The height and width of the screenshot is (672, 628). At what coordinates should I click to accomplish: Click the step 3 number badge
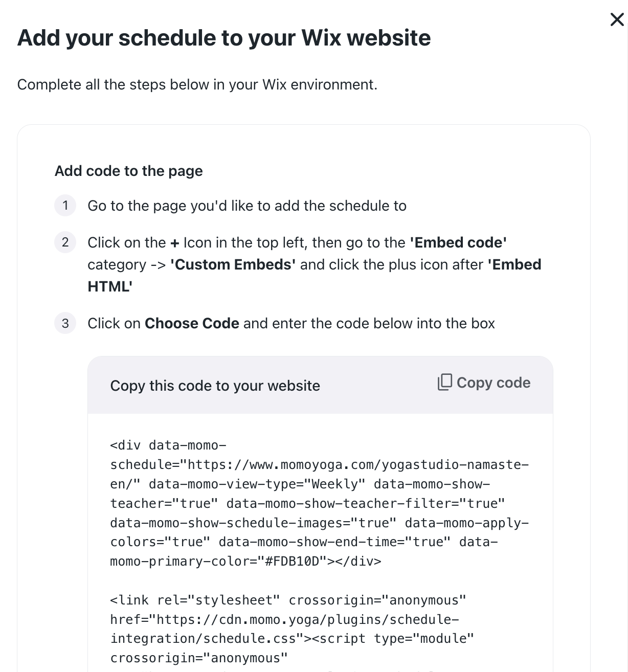[x=65, y=323]
